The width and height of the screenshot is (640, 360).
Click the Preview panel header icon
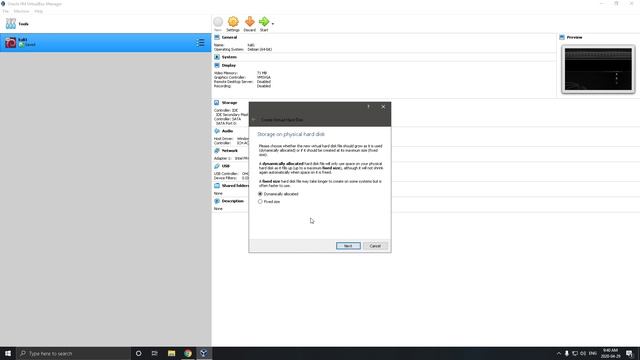[x=562, y=37]
